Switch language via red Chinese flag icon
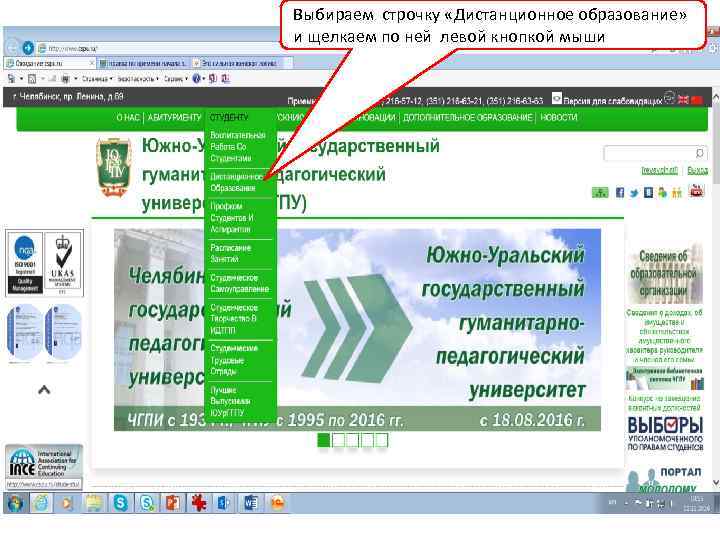This screenshot has height=540, width=720. tap(697, 99)
